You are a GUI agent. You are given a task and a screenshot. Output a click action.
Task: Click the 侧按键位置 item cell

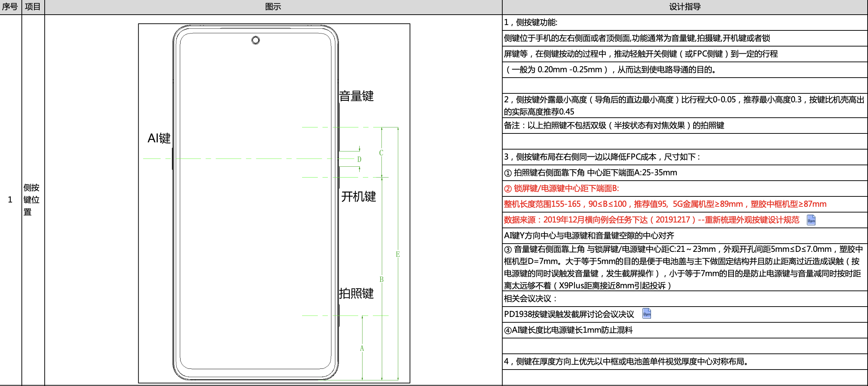pyautogui.click(x=33, y=200)
